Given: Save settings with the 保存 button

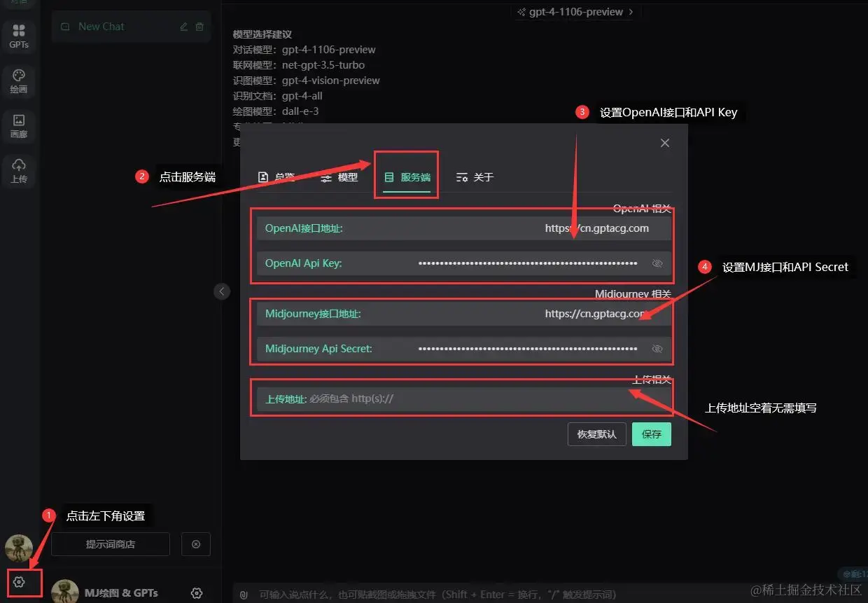Looking at the screenshot, I should pos(652,434).
